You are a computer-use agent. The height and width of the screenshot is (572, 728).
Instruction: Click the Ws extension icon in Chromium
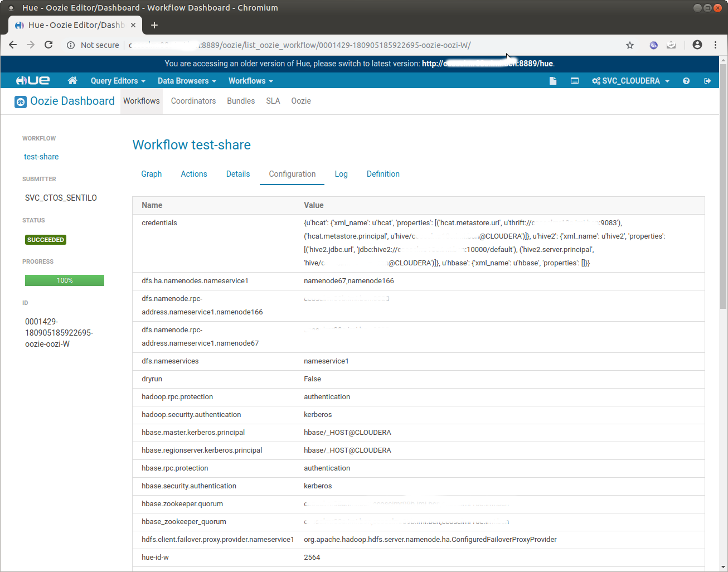653,45
